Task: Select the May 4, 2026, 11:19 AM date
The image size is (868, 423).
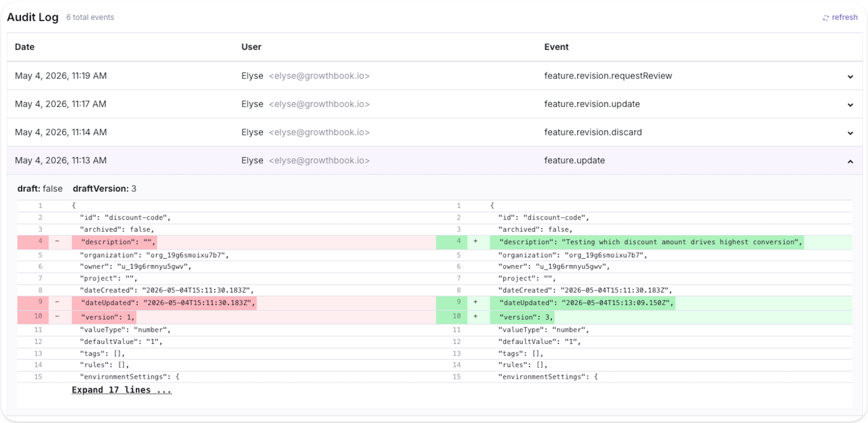Action: (61, 76)
